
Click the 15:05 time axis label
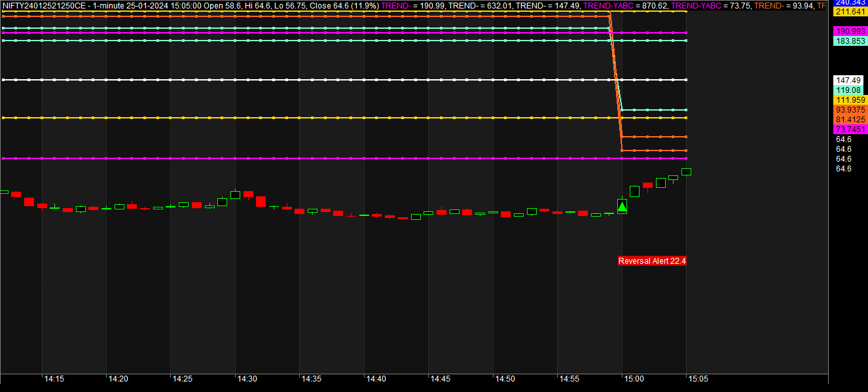(x=698, y=379)
